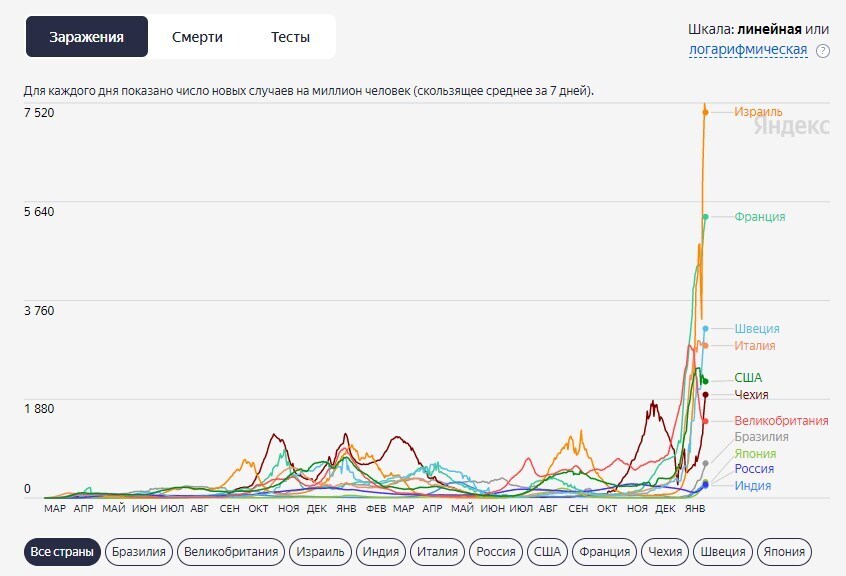Switch to the Смерти tab
Viewport: 846px width, 576px height.
[x=197, y=37]
